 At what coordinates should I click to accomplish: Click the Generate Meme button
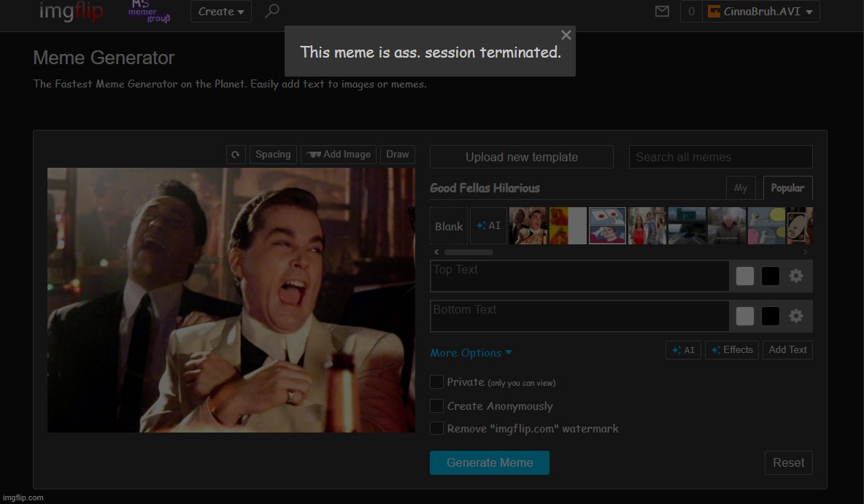[490, 462]
